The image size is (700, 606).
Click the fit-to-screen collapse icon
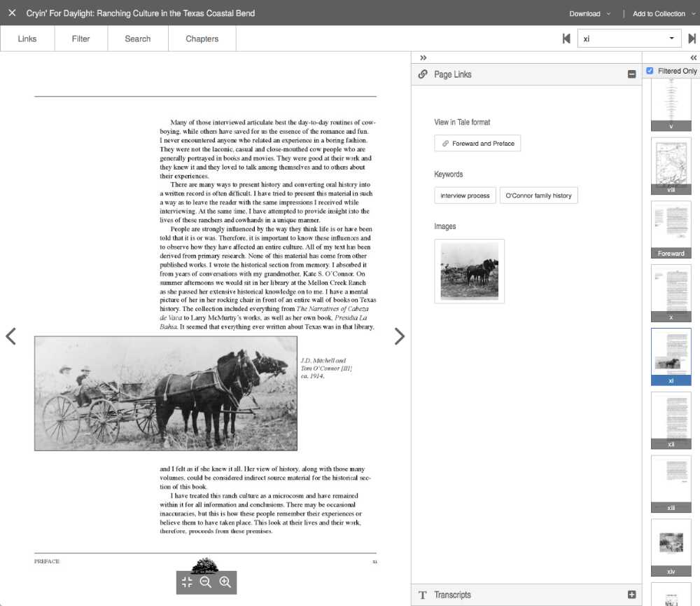(x=187, y=582)
